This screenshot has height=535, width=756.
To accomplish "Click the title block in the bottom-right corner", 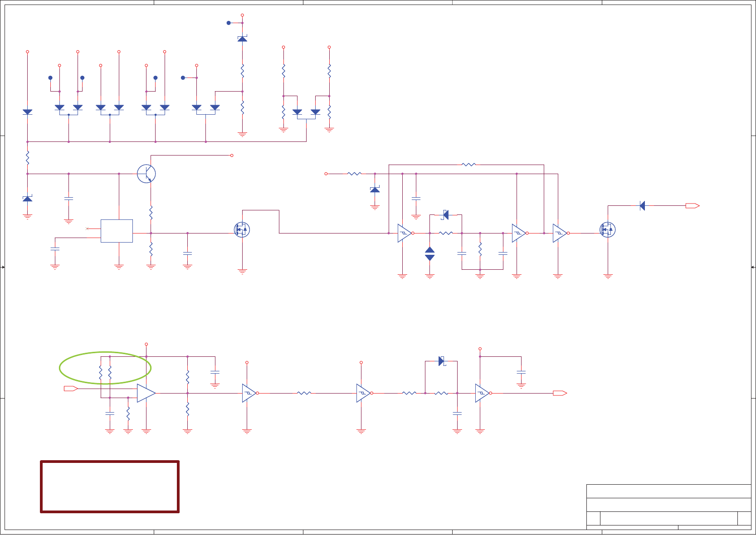I will click(x=668, y=507).
